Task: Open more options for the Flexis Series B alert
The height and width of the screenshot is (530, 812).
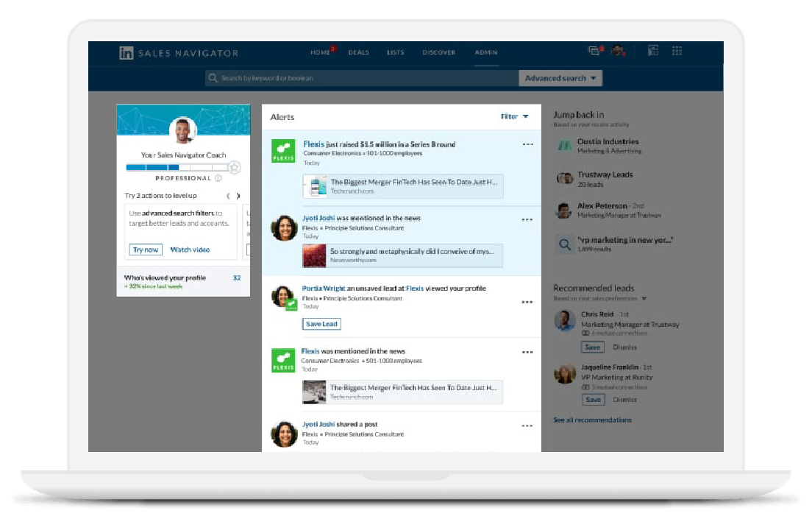Action: point(527,144)
